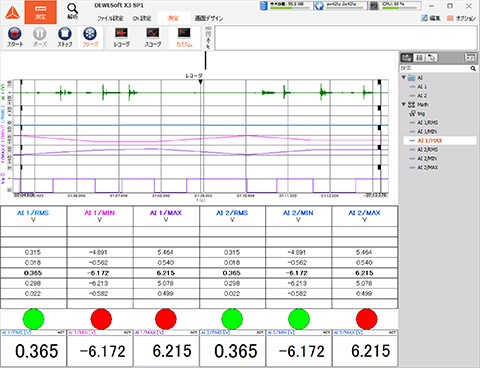This screenshot has height=368, width=480.
Task: Click green indicator lamp under AI 1/RMS
Action: (33, 319)
